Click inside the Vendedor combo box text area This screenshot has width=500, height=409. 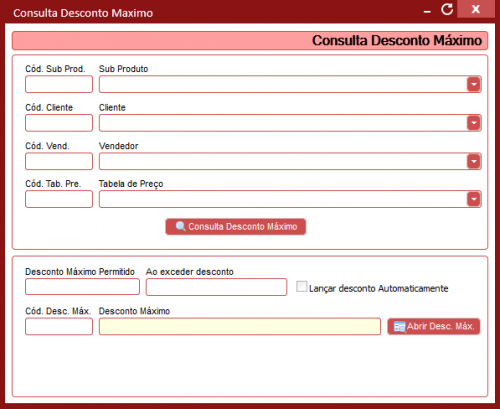(x=283, y=162)
